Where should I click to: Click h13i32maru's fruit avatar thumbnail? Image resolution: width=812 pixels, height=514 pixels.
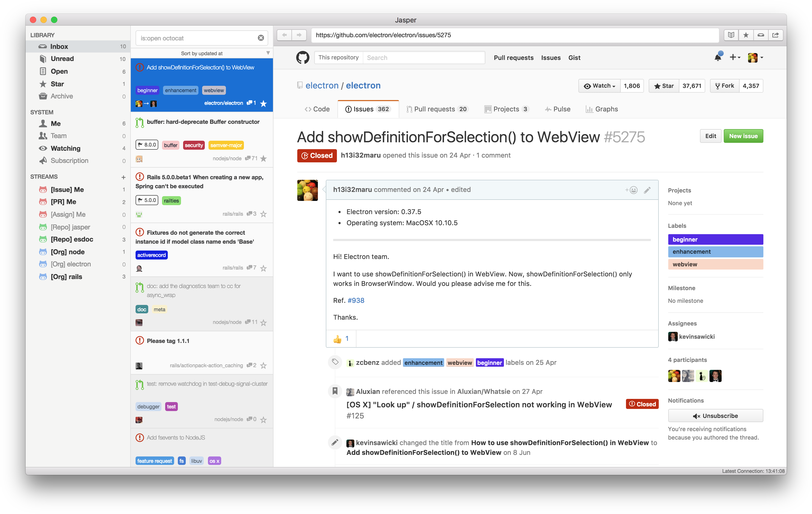pos(307,190)
